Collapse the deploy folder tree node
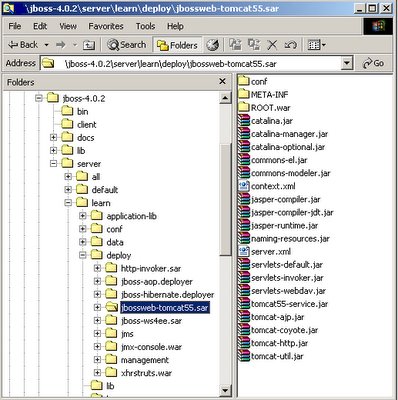Viewport: 398px width, 400px height. (x=83, y=255)
